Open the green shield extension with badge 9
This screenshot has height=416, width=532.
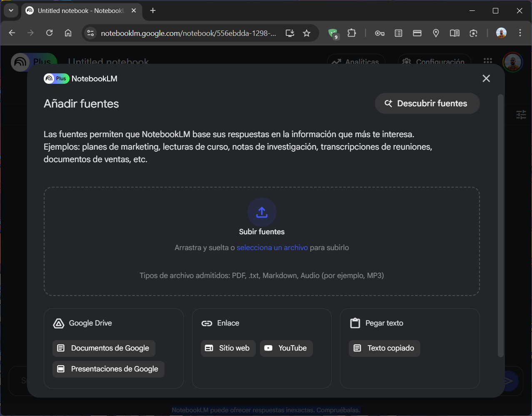[x=333, y=33]
